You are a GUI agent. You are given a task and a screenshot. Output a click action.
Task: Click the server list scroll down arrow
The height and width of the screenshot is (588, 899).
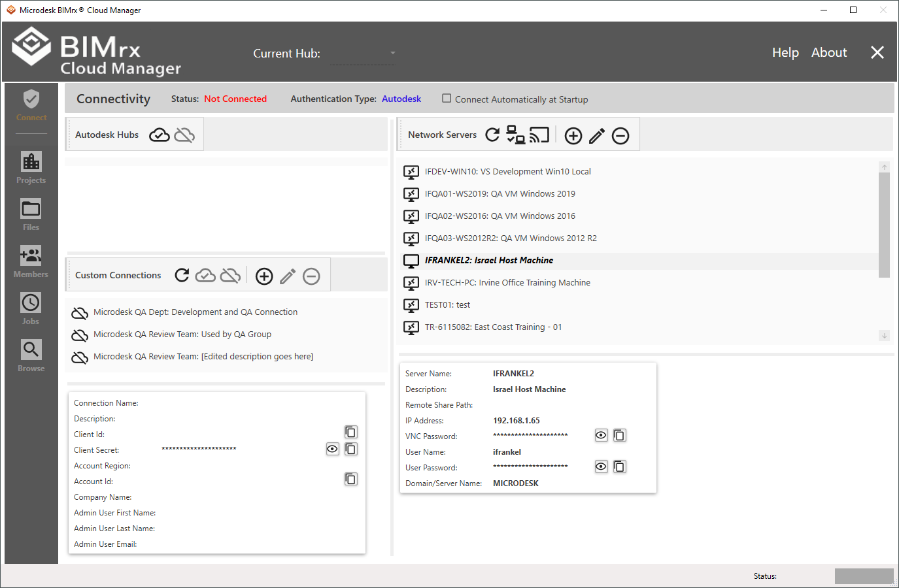click(884, 336)
